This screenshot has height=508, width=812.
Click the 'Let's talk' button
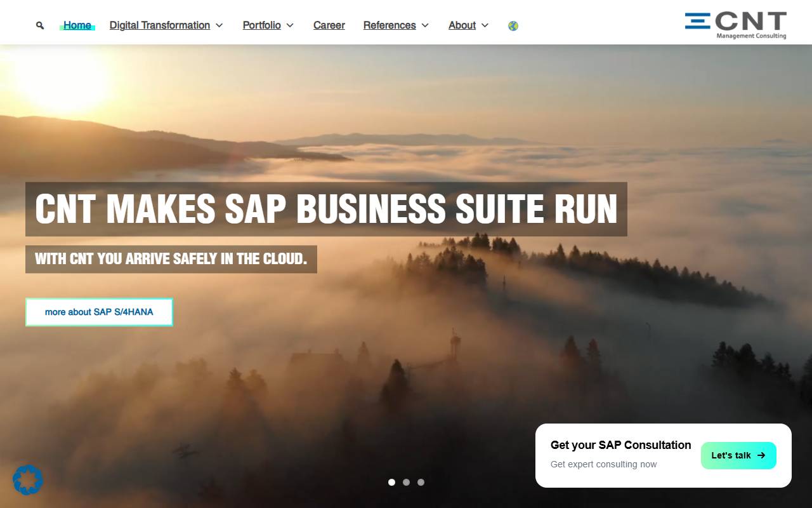point(738,455)
